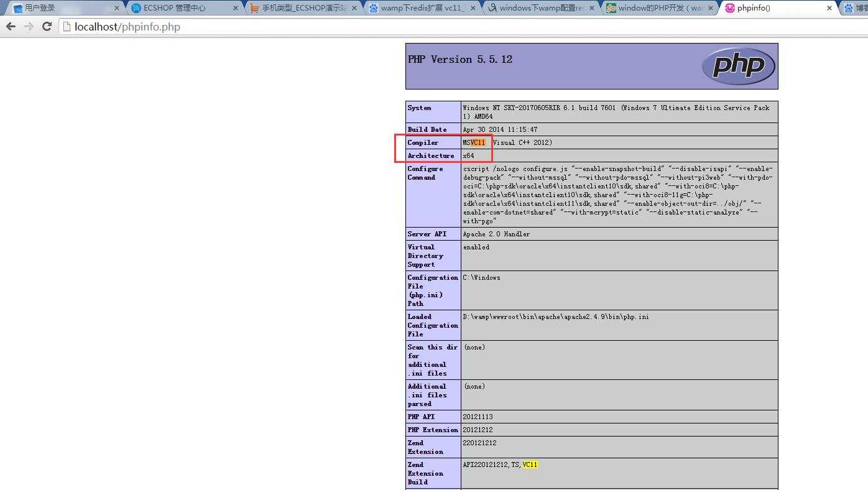The height and width of the screenshot is (490, 868).
Task: Click Additional .ini files parsed label
Action: (x=427, y=395)
